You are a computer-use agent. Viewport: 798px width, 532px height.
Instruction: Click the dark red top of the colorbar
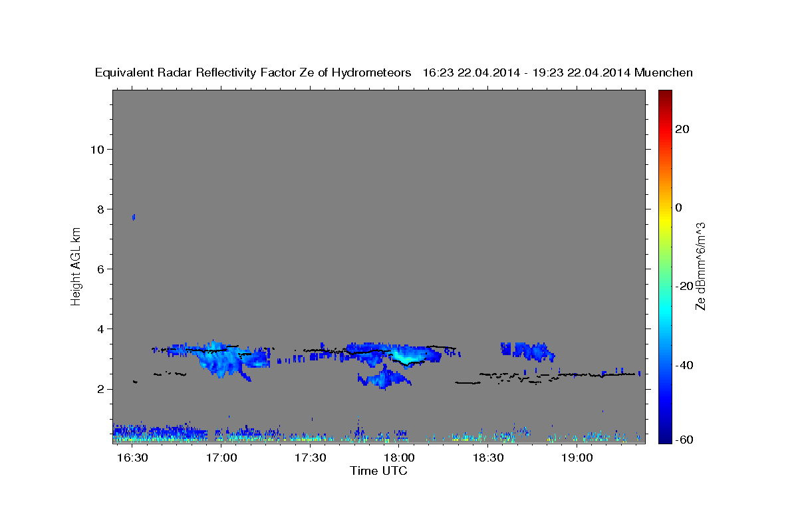tap(664, 94)
